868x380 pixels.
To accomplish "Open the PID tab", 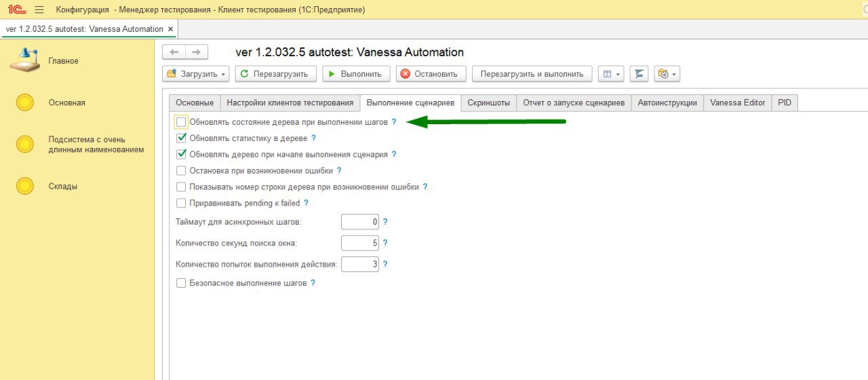I will pos(785,102).
